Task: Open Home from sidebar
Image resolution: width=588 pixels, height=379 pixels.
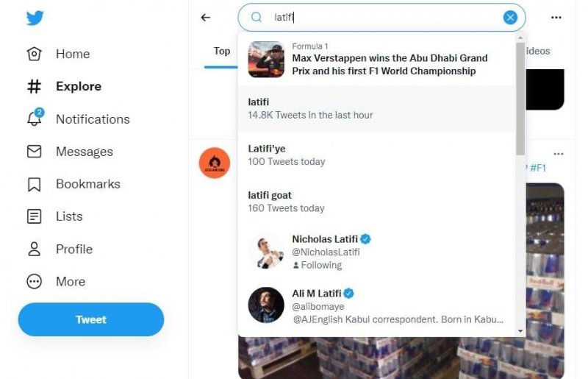Action: pos(72,54)
